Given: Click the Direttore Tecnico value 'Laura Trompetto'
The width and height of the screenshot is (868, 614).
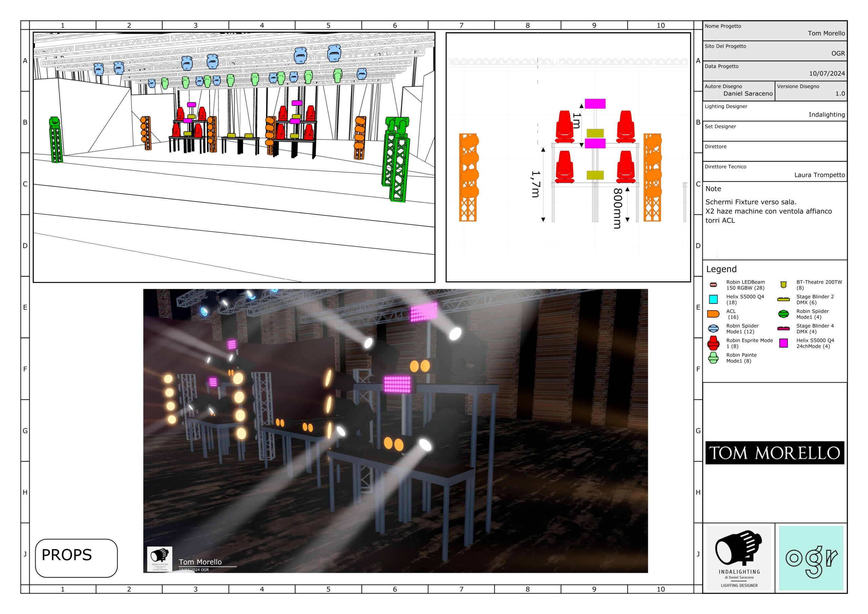Looking at the screenshot, I should [x=819, y=175].
